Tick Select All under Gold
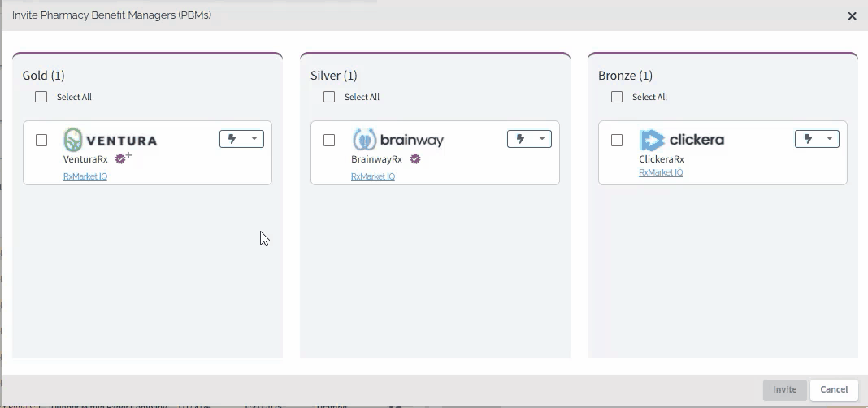This screenshot has width=868, height=408. pyautogui.click(x=41, y=97)
